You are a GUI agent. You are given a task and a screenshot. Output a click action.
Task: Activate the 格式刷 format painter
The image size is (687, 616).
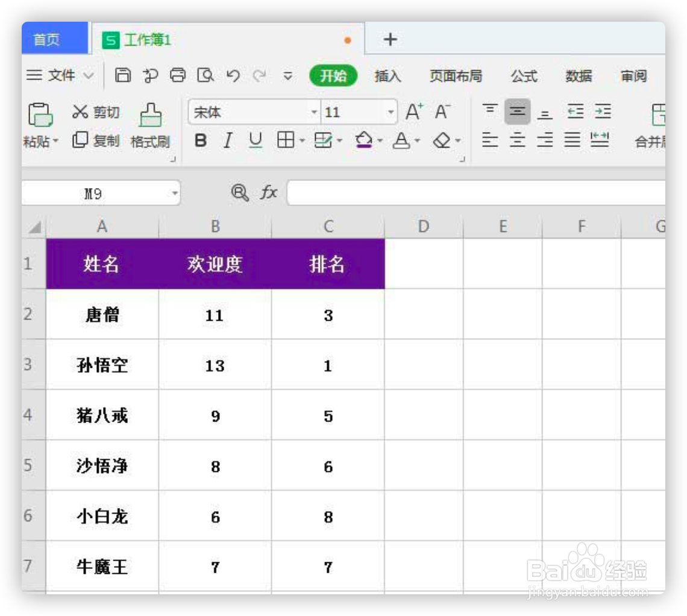[x=150, y=126]
